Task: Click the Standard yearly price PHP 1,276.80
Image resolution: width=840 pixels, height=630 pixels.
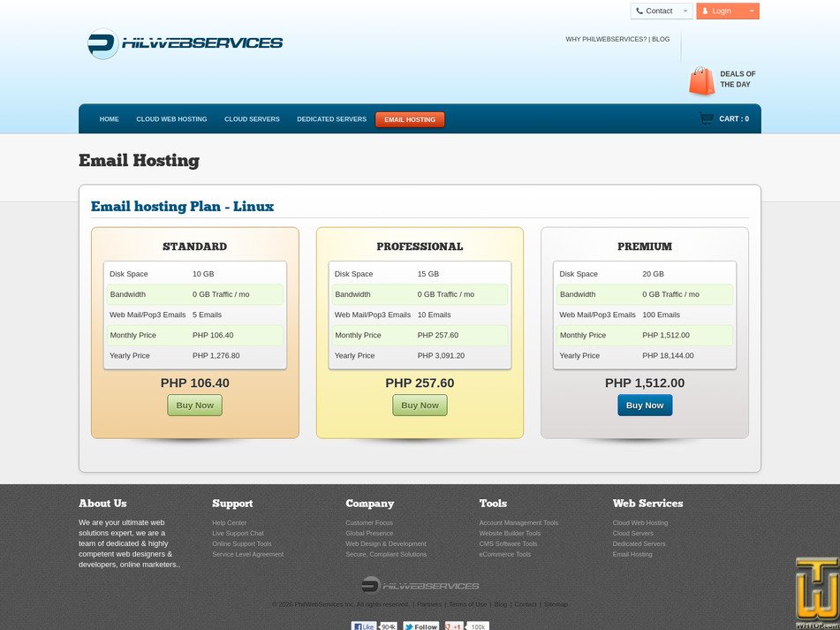Action: (216, 356)
